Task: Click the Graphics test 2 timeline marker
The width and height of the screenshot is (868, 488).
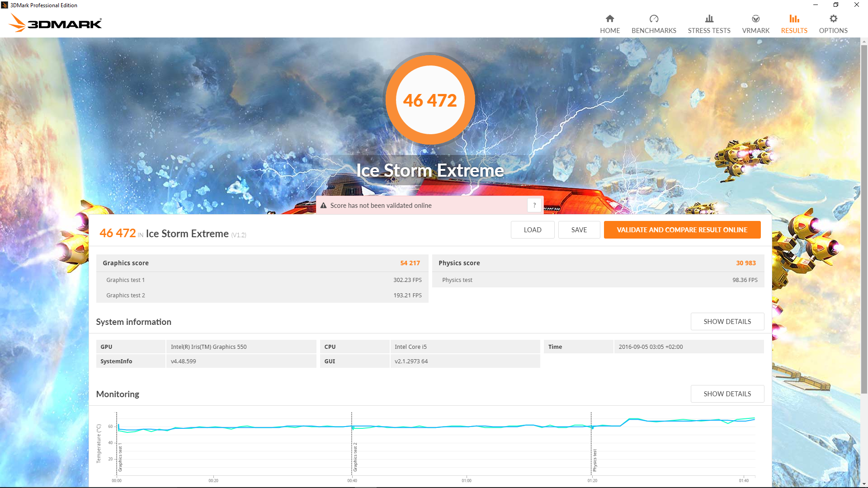Action: [x=355, y=456]
